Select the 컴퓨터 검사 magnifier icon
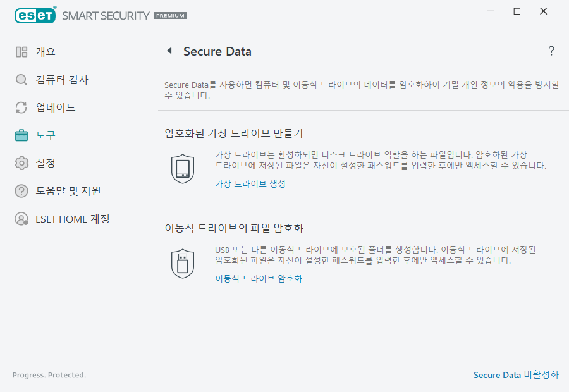This screenshot has width=569, height=392. click(21, 80)
